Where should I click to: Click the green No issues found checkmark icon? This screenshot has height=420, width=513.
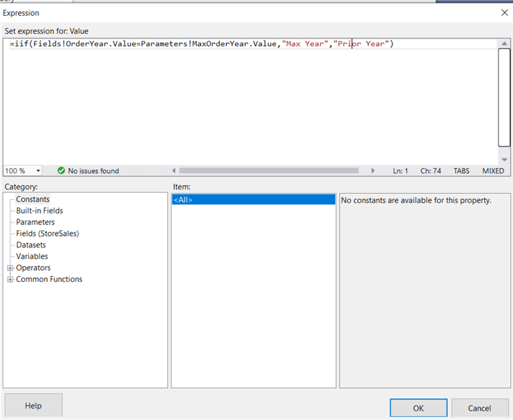point(61,171)
